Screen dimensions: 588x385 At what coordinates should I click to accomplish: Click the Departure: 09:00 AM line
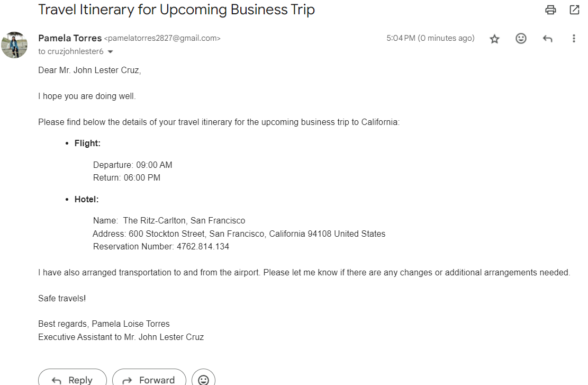[132, 165]
